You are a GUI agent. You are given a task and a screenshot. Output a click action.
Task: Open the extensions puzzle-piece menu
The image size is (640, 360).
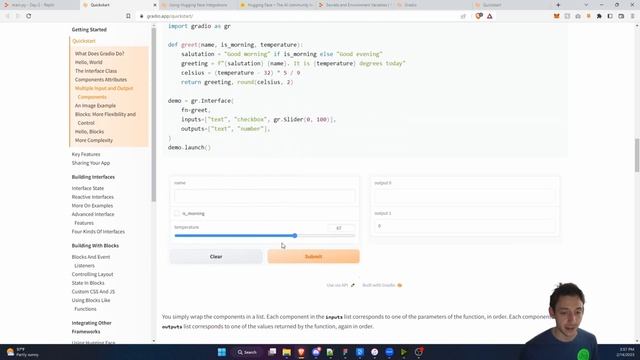coord(599,16)
